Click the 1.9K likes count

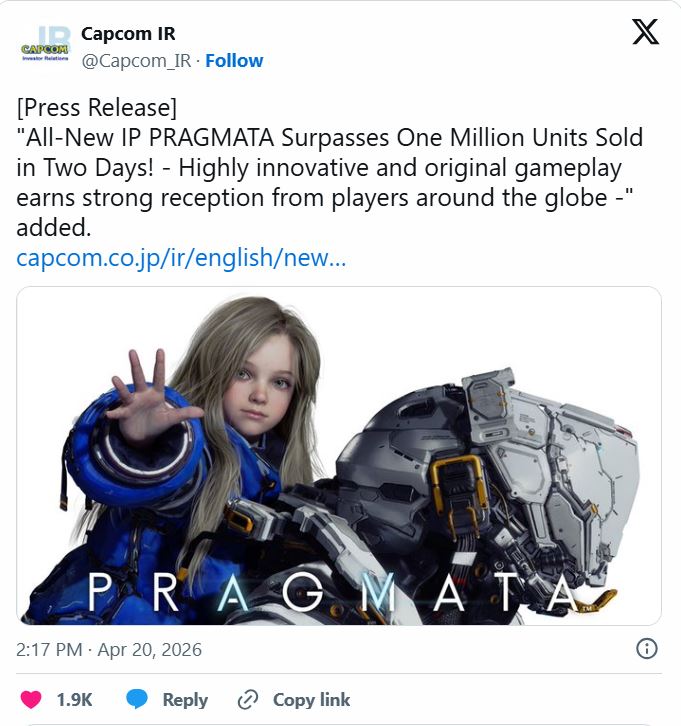click(x=75, y=700)
